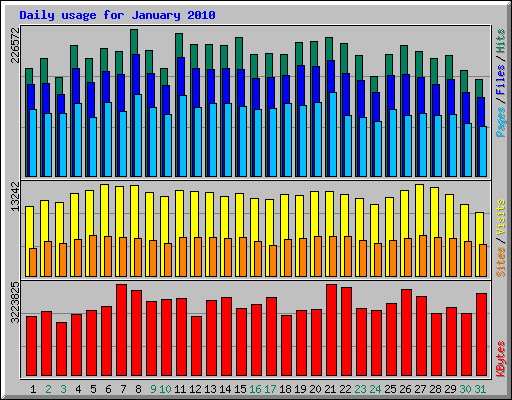Click day label 13 on x-axis
The width and height of the screenshot is (512, 400).
pos(210,389)
